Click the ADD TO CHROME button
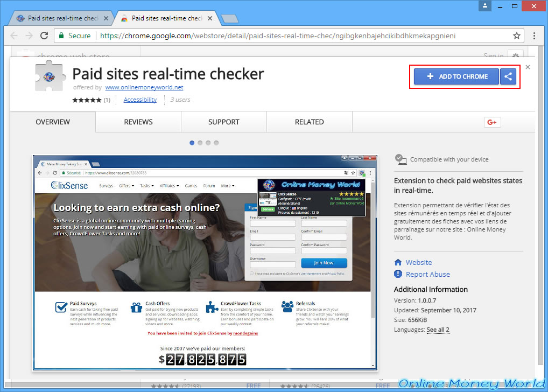Screen dimensions: 548x392 pyautogui.click(x=456, y=76)
